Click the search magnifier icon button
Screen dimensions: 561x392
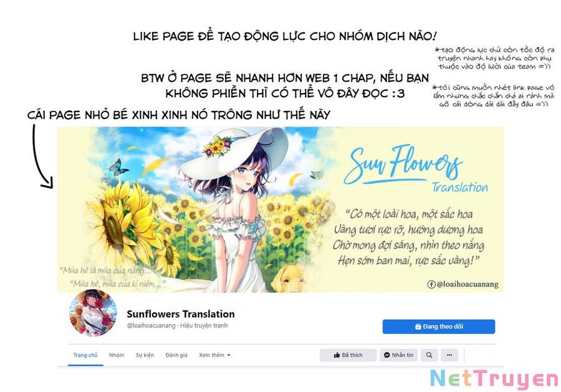[429, 355]
